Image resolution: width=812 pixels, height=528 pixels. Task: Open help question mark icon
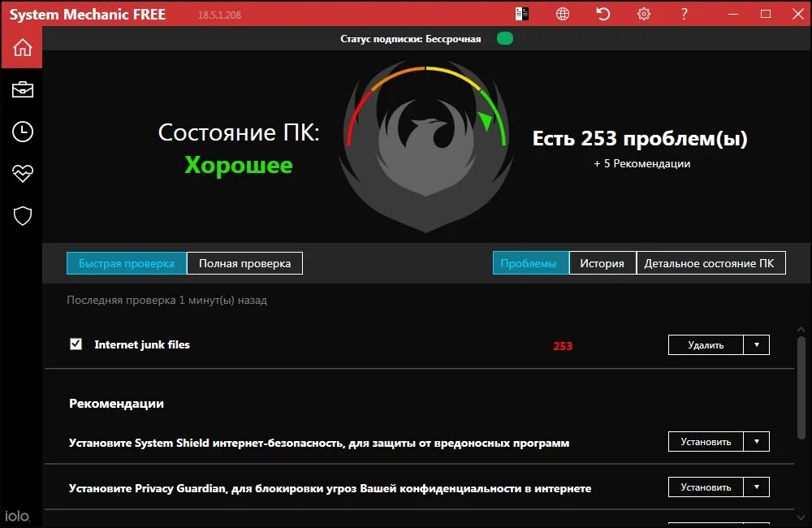tap(684, 14)
